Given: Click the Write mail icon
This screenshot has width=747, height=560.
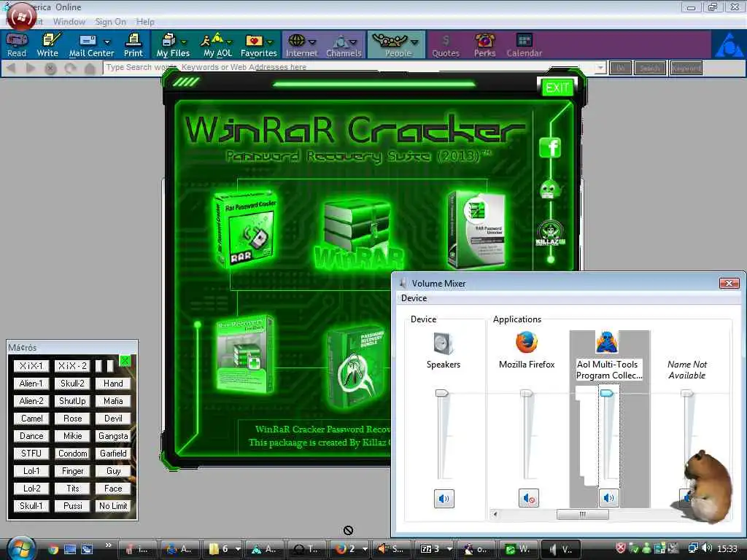Looking at the screenshot, I should pos(47,44).
